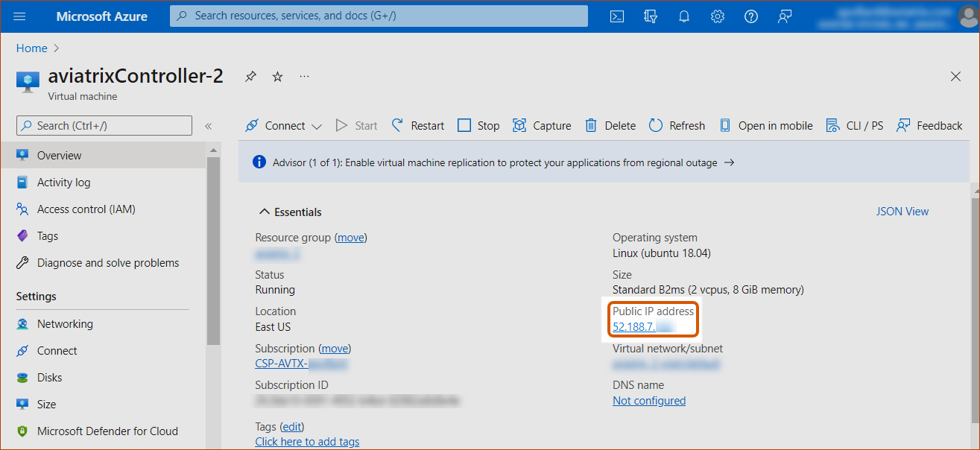
Task: Click the sidebar search field
Action: 104,126
